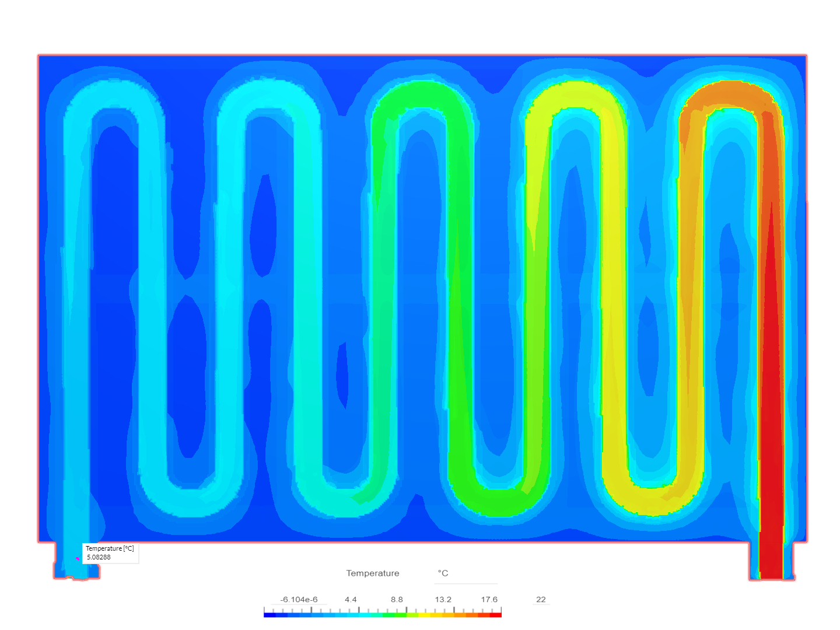
Task: Click the 8.8 tick label on the legend
Action: (x=397, y=599)
